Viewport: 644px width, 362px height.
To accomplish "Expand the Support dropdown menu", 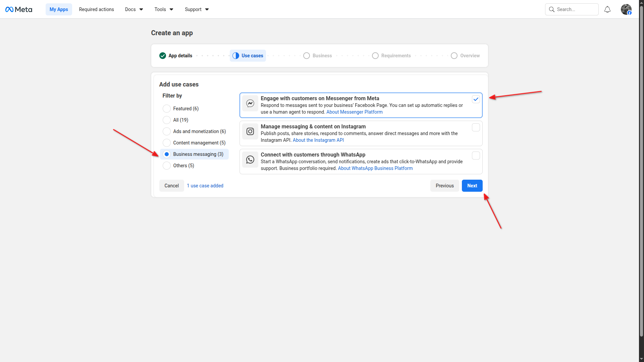I will [x=197, y=9].
